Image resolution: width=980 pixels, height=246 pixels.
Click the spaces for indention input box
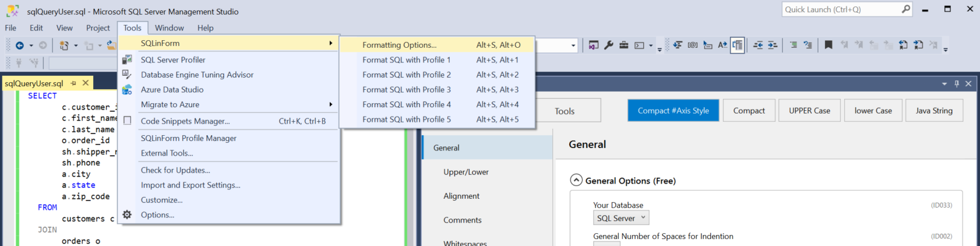606,244
